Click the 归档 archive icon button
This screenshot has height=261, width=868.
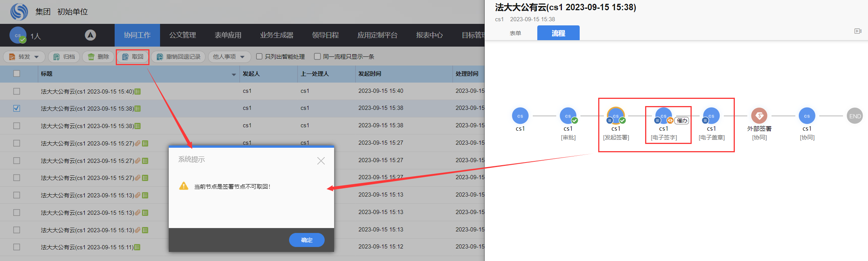(x=56, y=57)
